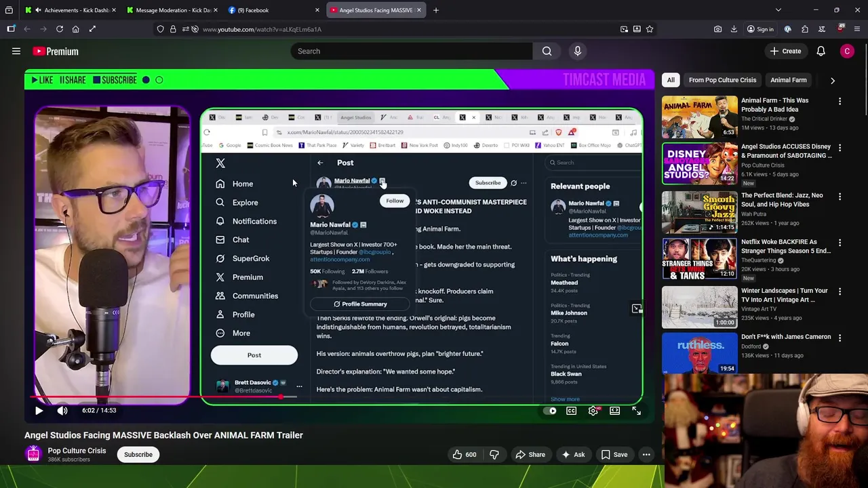The width and height of the screenshot is (868, 488).
Task: Close the Facebook tab
Action: [x=317, y=10]
